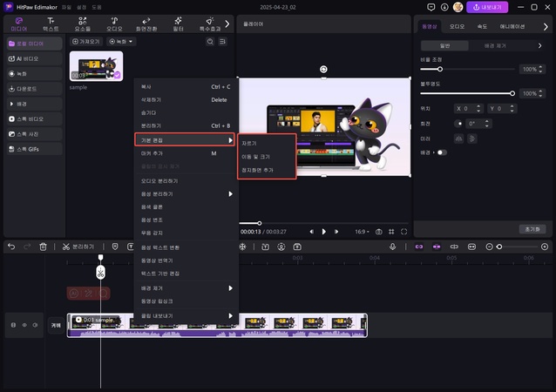Toggle the second purple magnet icon
The width and height of the screenshot is (556, 392).
[x=437, y=247]
